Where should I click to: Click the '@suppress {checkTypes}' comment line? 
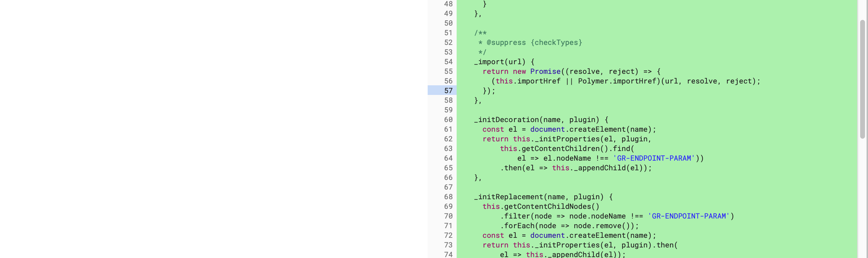coord(530,42)
